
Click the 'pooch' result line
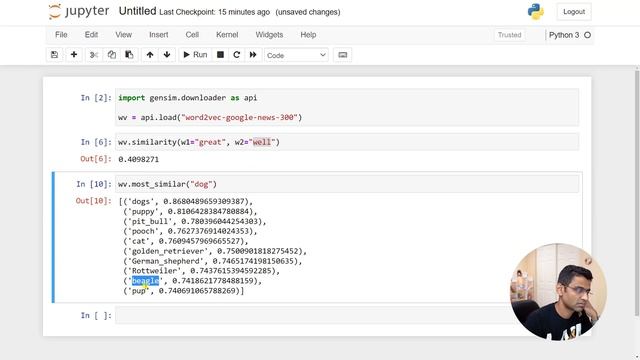click(x=190, y=231)
